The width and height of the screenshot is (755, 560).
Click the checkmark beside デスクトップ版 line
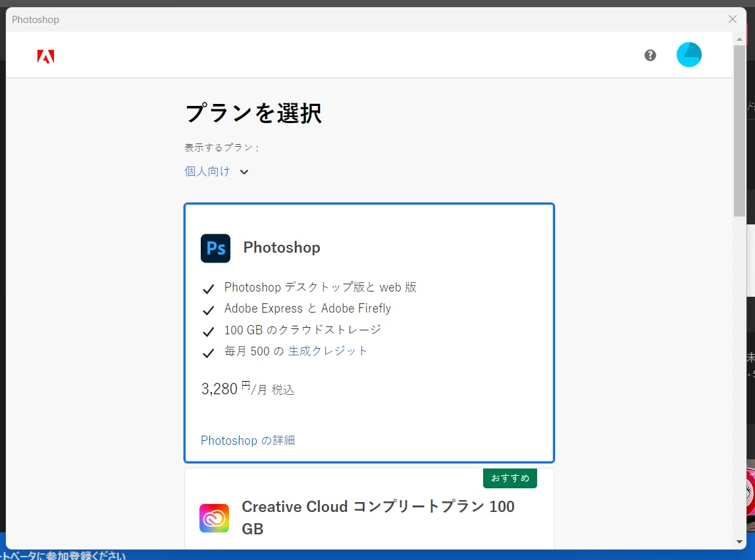[x=208, y=289]
